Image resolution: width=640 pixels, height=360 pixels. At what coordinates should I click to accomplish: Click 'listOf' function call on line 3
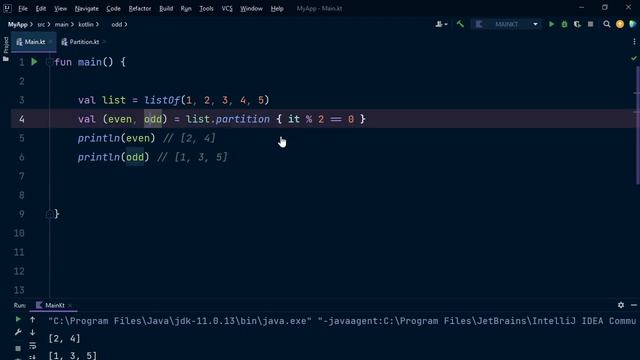point(162,100)
